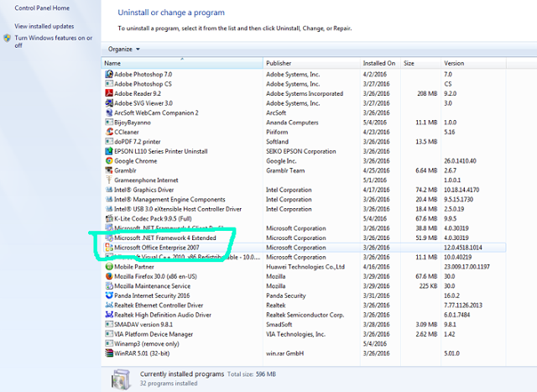Click the 225 KB size cell
The height and width of the screenshot is (392, 537).
pos(428,285)
